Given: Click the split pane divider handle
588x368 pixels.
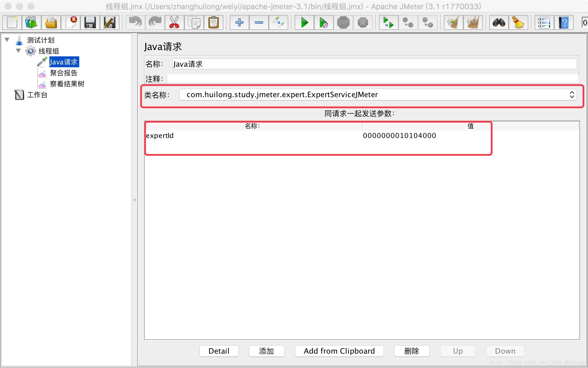Looking at the screenshot, I should point(135,200).
